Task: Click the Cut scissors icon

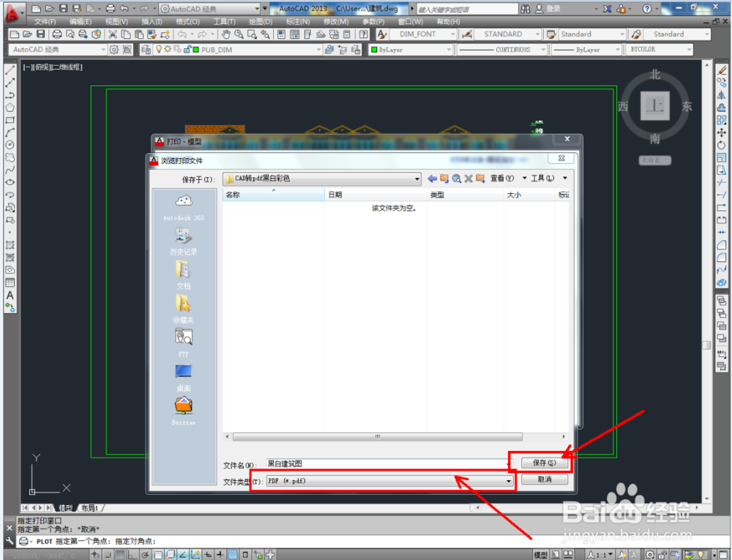Action: tap(113, 34)
